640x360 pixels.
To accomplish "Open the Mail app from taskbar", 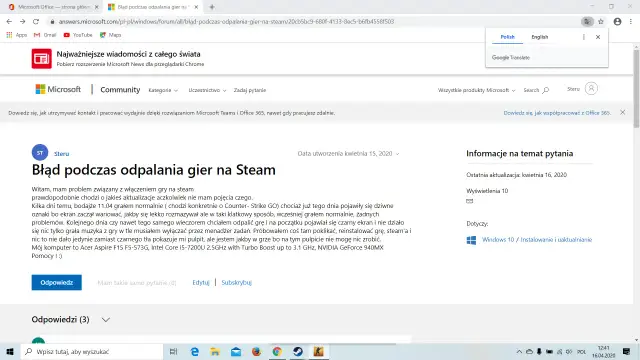I will 236,351.
